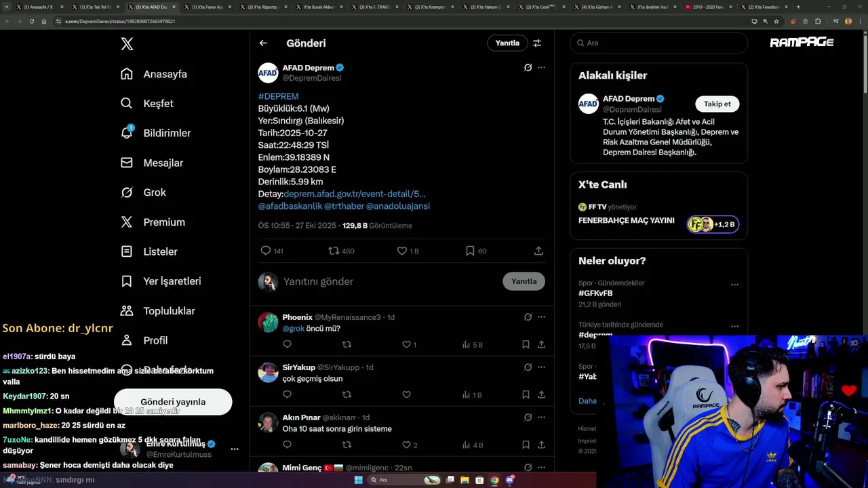Image resolution: width=868 pixels, height=488 pixels.
Task: Open #GFKvFB trending topic
Action: tap(595, 293)
